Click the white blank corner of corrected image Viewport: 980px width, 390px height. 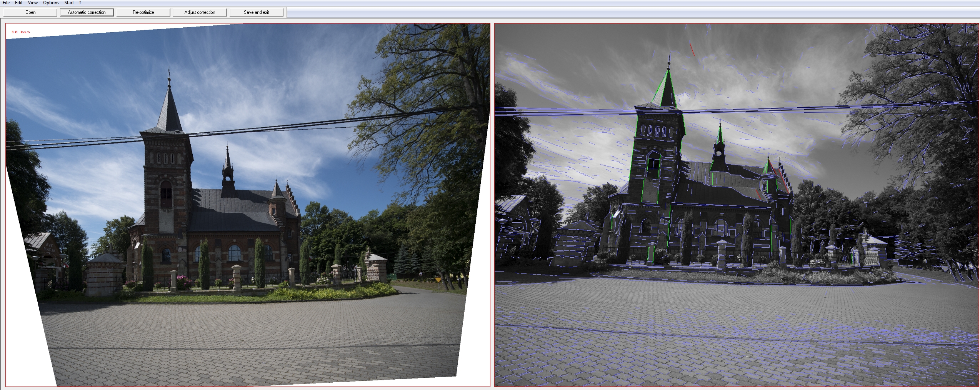click(23, 346)
